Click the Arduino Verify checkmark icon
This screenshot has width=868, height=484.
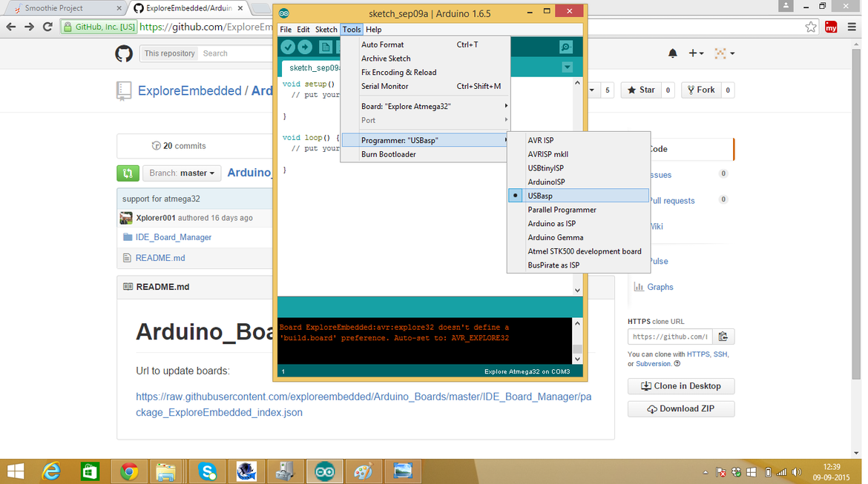click(x=288, y=47)
